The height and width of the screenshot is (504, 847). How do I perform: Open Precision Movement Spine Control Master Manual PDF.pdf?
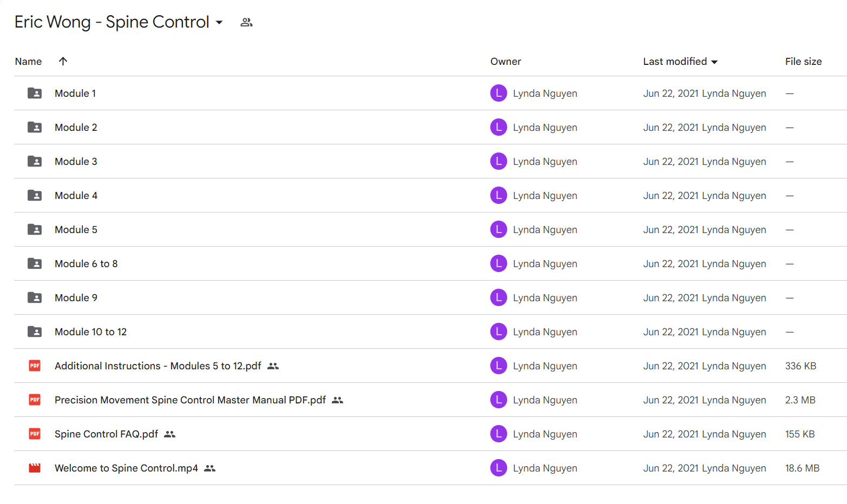point(190,400)
